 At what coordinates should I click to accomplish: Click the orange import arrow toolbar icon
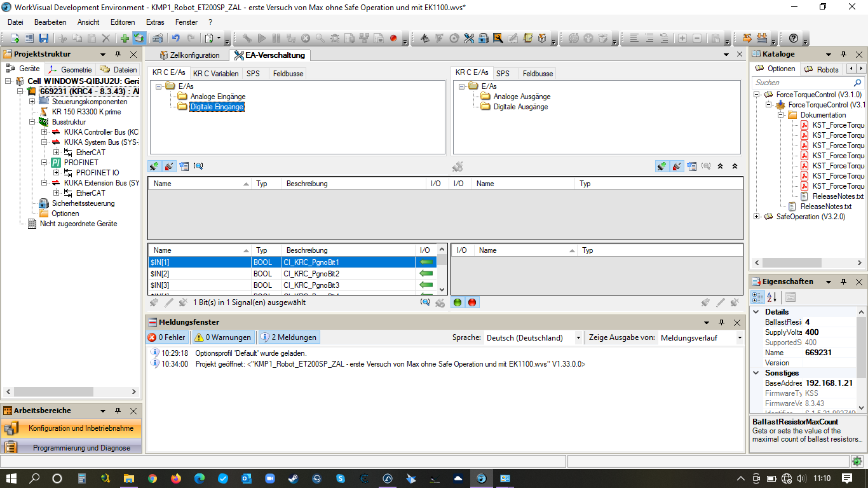tap(747, 38)
